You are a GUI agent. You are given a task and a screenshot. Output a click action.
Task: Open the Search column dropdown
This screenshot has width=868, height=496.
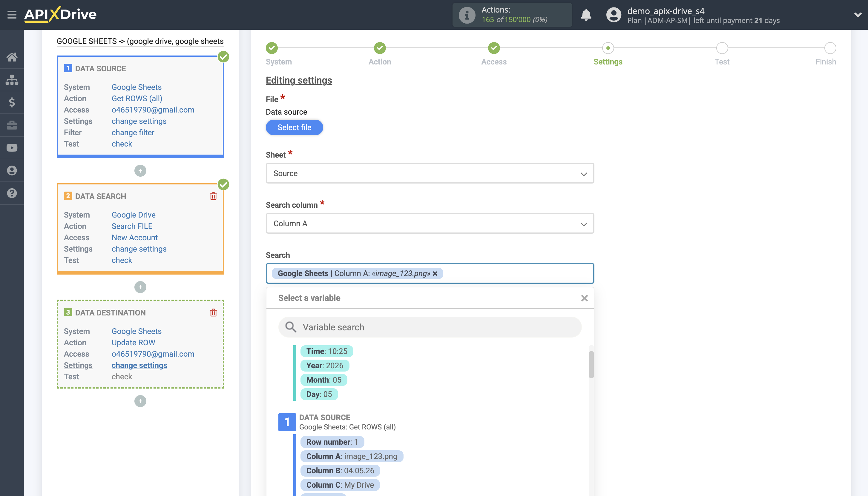coord(430,224)
